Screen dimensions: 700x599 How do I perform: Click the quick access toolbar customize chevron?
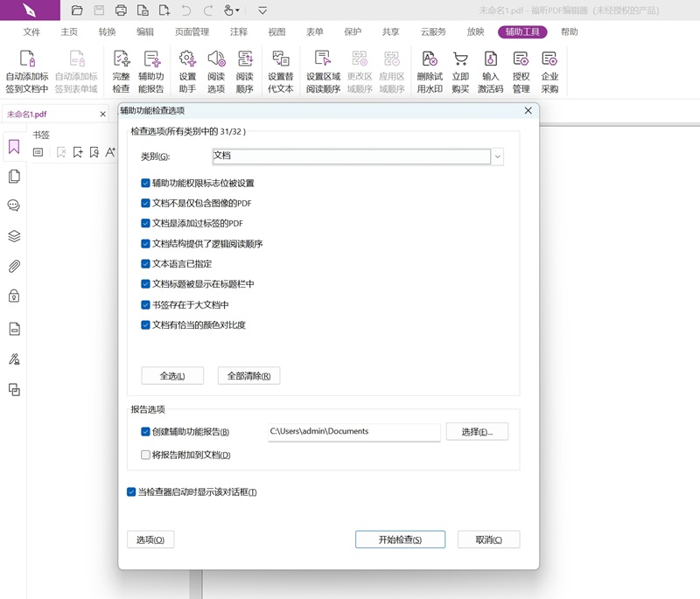pos(262,10)
